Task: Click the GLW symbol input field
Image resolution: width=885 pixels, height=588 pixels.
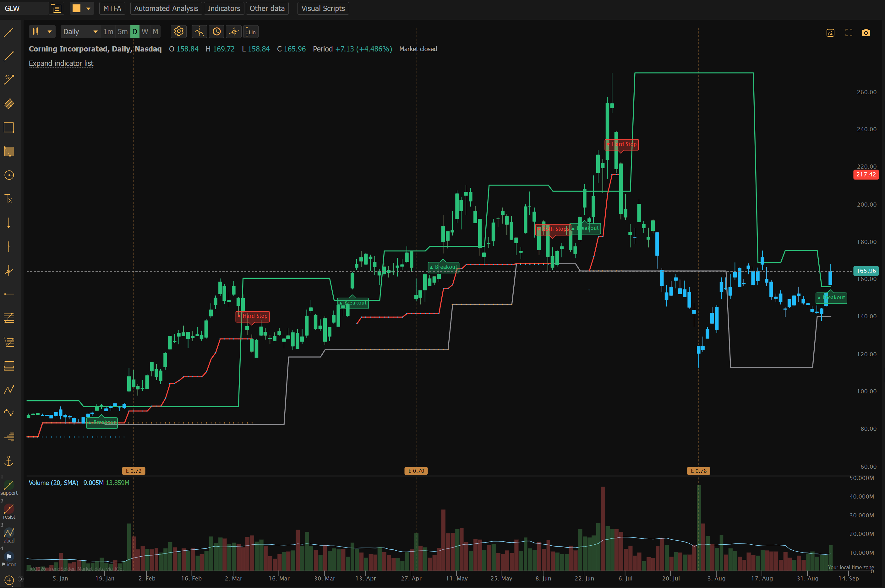Action: point(25,8)
